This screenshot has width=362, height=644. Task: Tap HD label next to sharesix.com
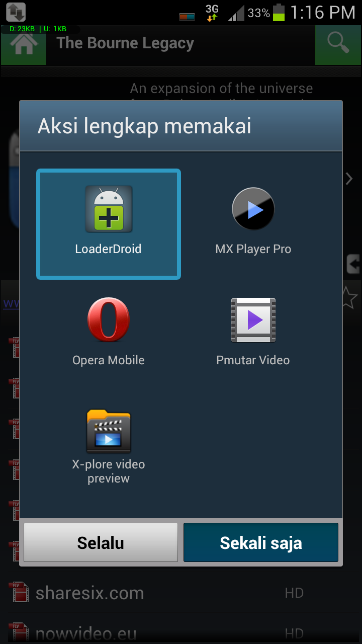click(294, 593)
